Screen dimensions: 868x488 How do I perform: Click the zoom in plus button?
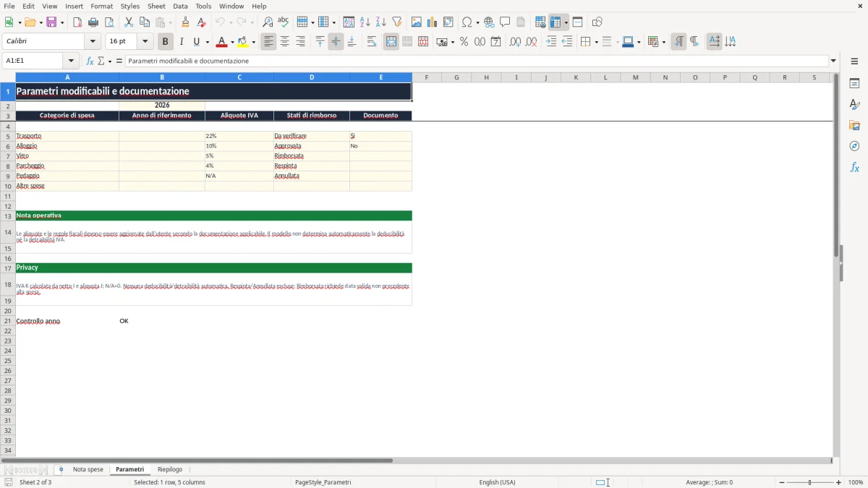point(839,482)
